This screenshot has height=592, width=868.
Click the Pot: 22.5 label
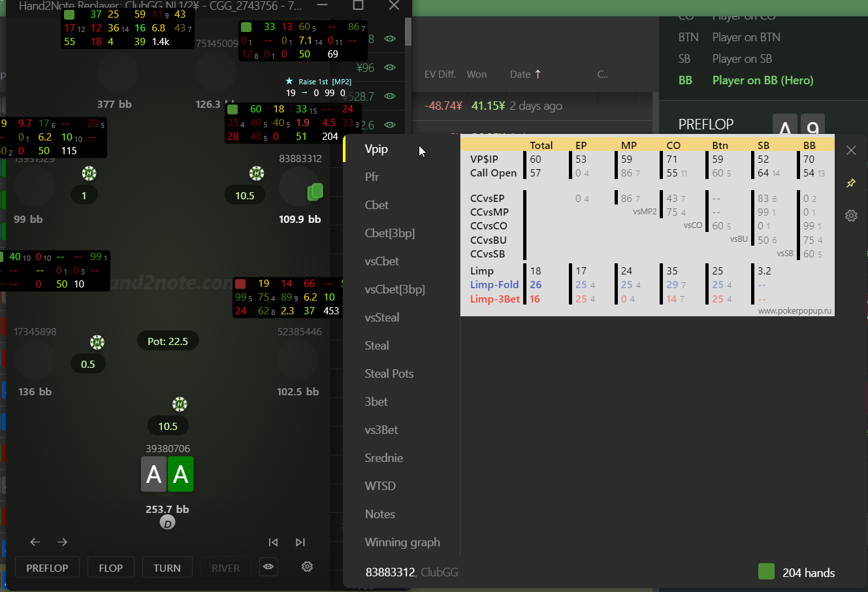168,341
